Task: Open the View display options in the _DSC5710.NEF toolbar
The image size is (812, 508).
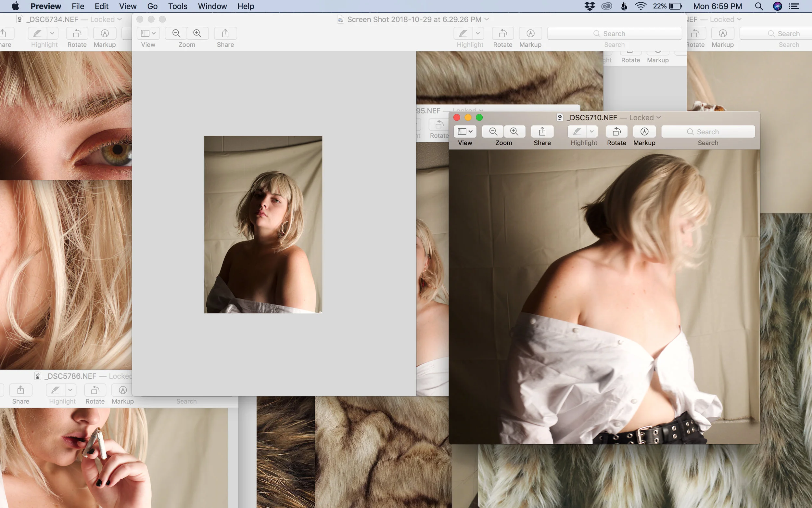Action: 465,132
